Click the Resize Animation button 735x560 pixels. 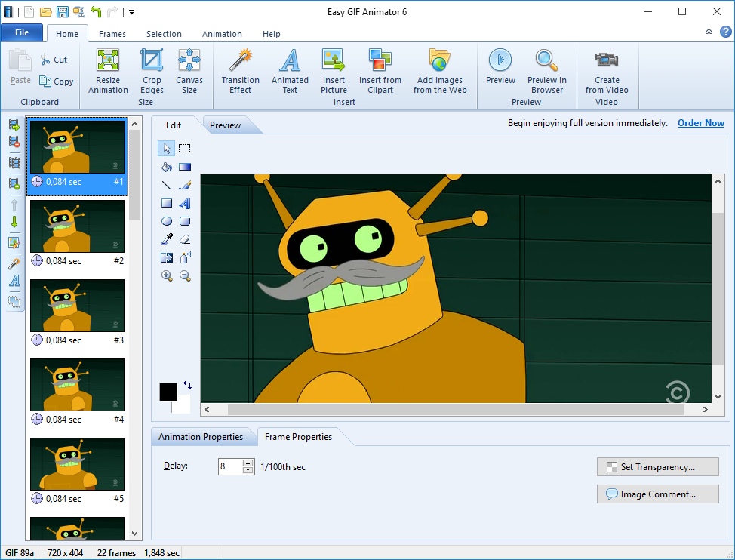pyautogui.click(x=108, y=71)
